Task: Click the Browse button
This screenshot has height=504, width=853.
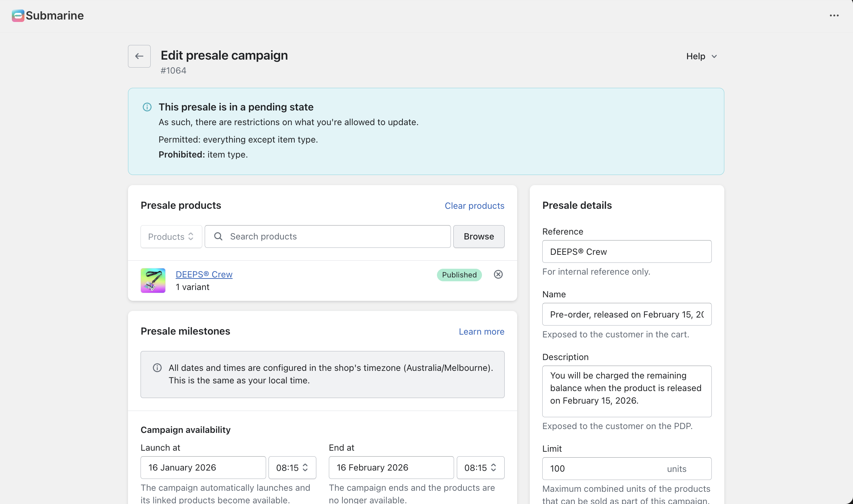Action: click(x=478, y=237)
